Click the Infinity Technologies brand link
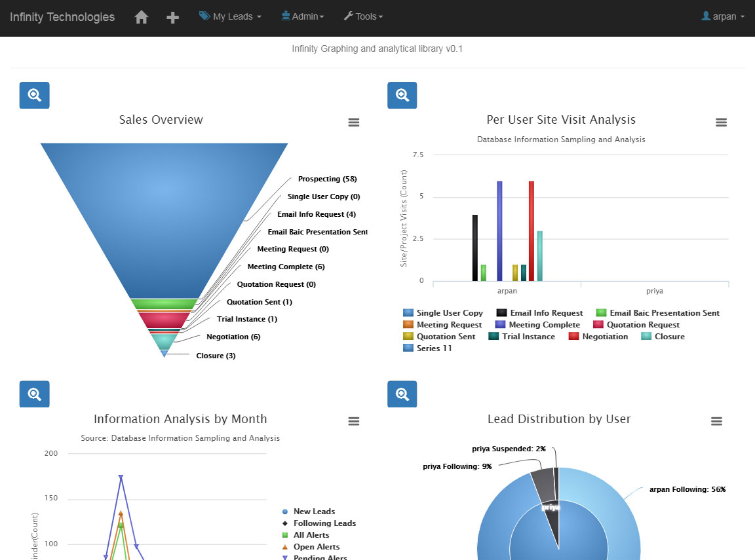 [x=62, y=17]
